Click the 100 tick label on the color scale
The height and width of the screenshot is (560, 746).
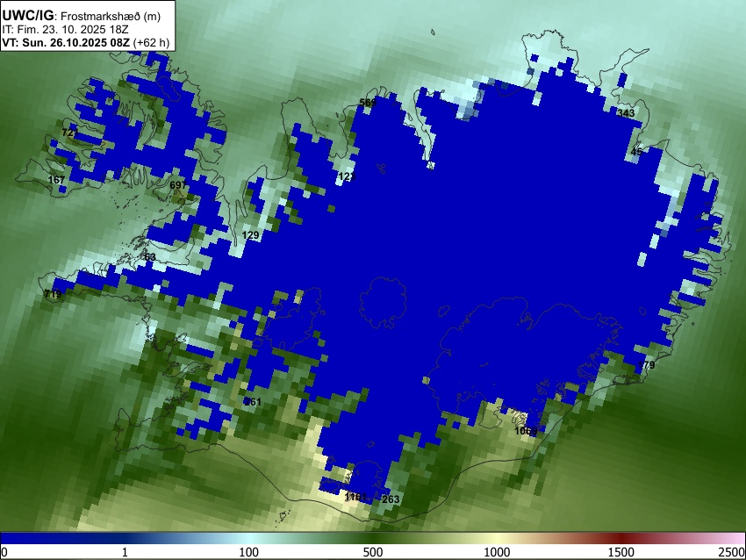[249, 552]
